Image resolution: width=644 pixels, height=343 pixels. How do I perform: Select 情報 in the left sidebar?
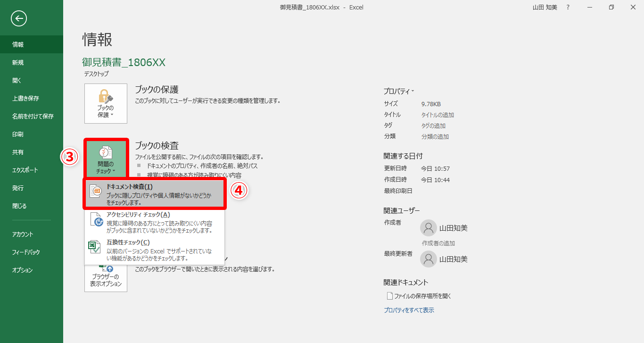click(32, 44)
